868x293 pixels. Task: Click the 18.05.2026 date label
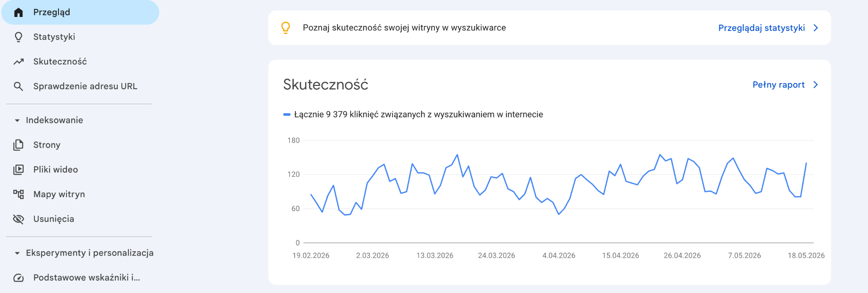click(x=806, y=256)
